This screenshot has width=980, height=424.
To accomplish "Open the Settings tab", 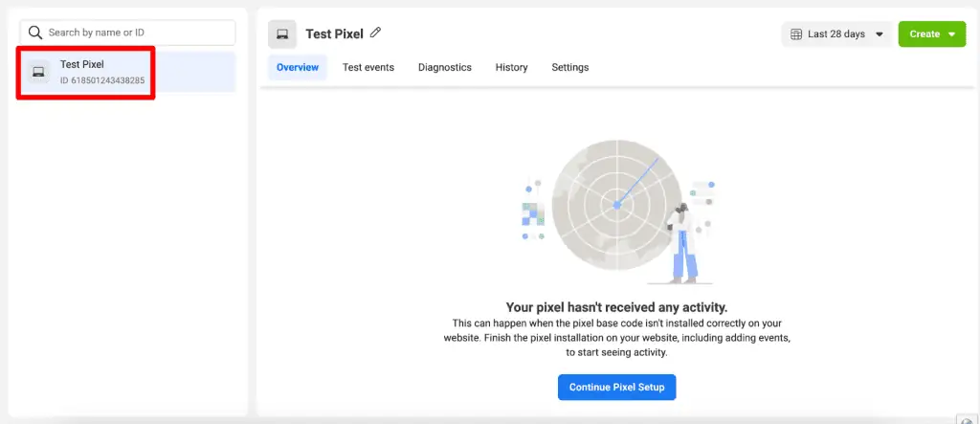I will (x=570, y=68).
